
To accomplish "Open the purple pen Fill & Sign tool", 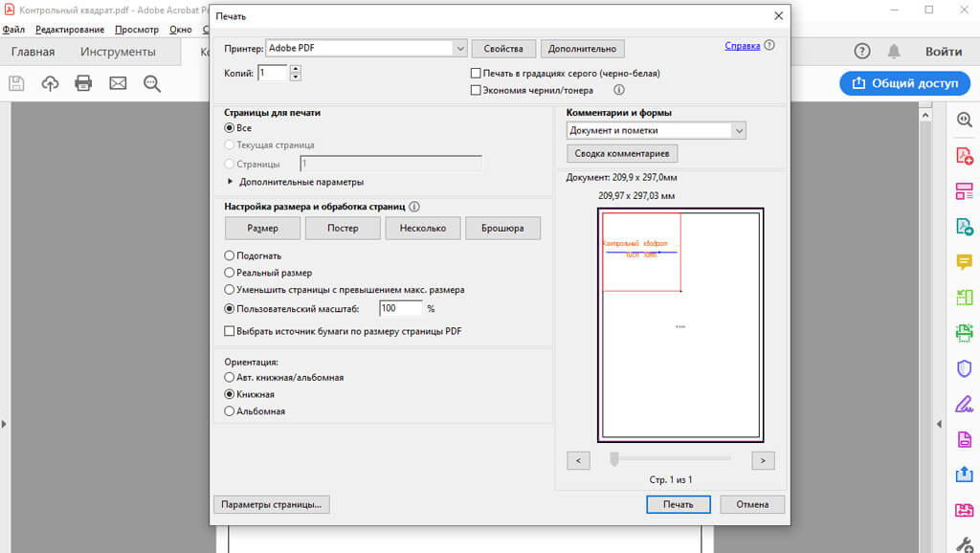I will pos(964,404).
